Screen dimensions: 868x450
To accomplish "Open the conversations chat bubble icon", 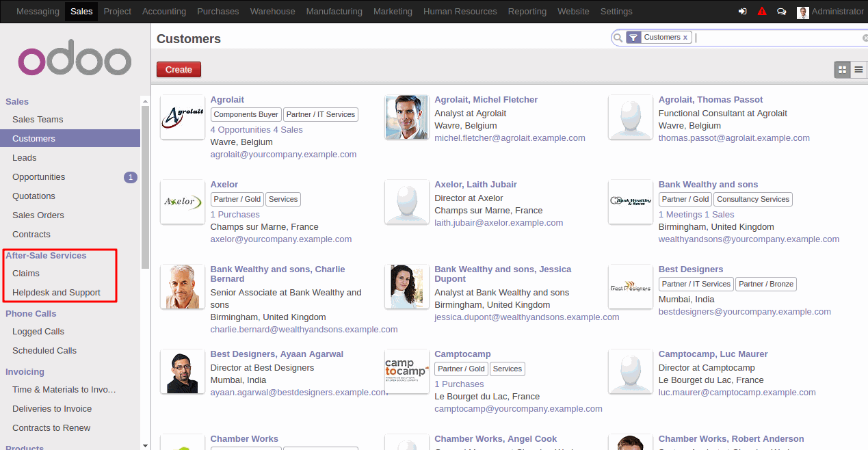I will pos(781,12).
